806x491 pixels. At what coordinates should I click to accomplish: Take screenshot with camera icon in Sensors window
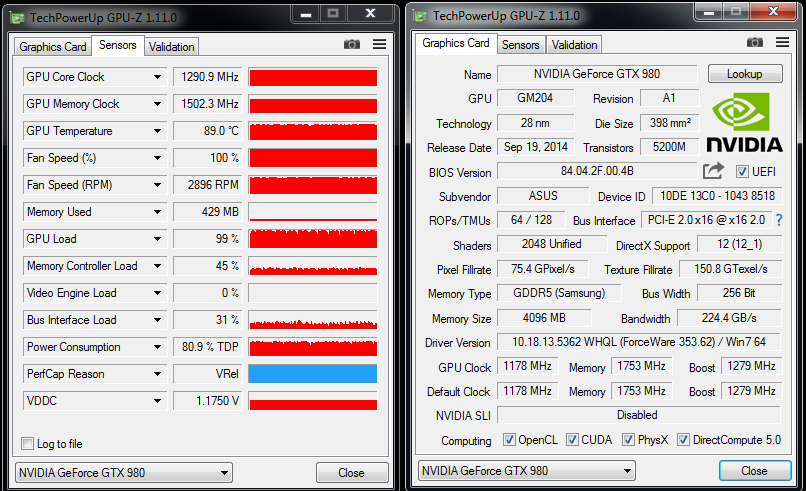click(x=352, y=44)
